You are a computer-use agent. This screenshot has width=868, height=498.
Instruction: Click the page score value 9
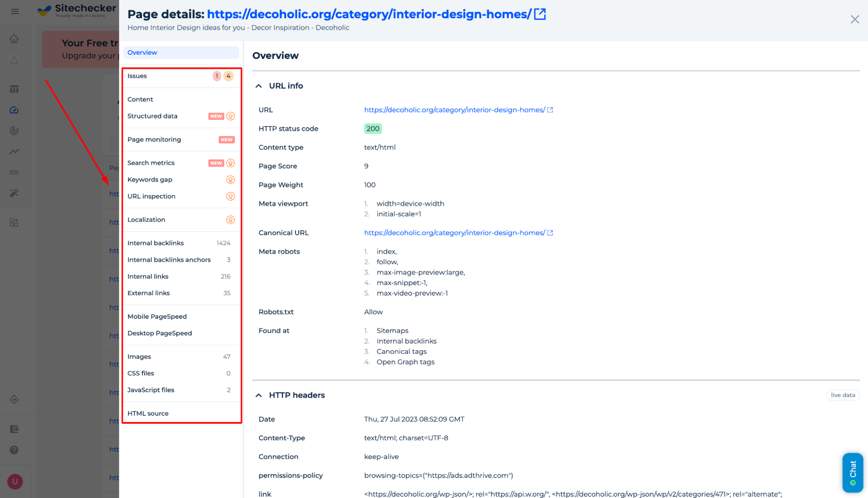pyautogui.click(x=366, y=166)
